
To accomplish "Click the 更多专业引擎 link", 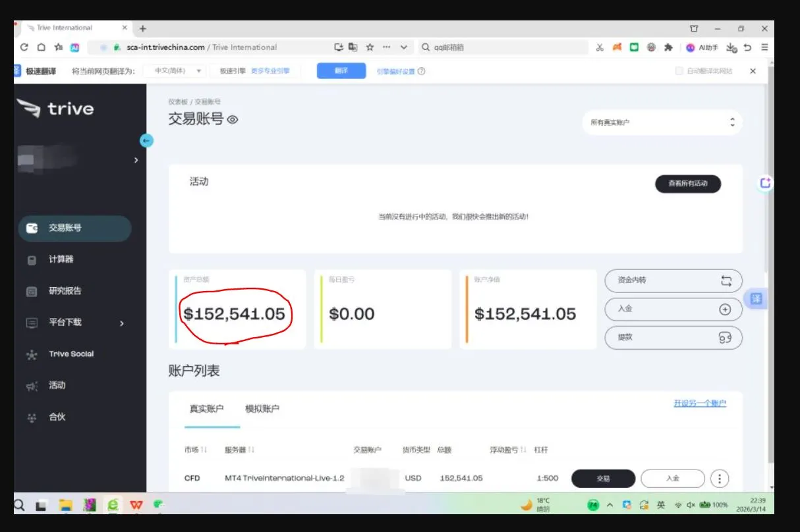I will (x=270, y=71).
